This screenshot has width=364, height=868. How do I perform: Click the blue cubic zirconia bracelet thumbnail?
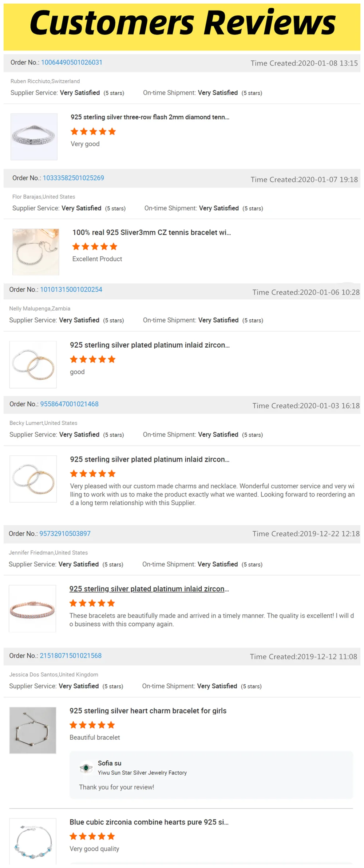[33, 844]
